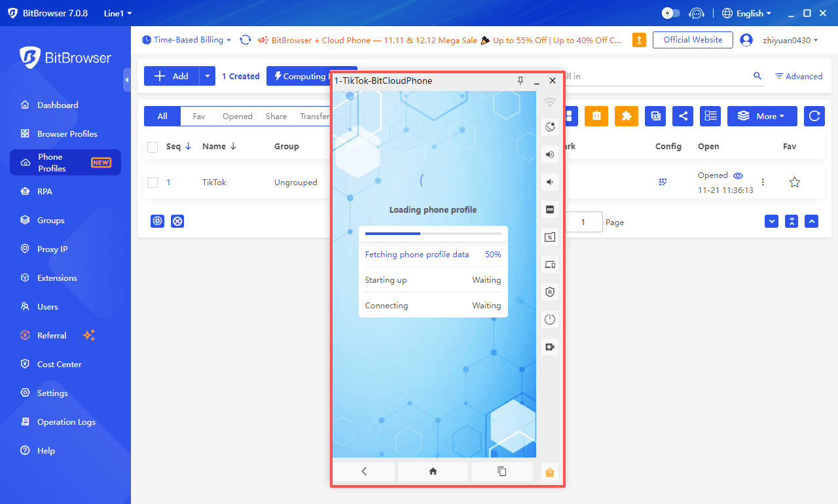Click the orange extensions puzzle icon
The height and width of the screenshot is (504, 838).
(626, 116)
